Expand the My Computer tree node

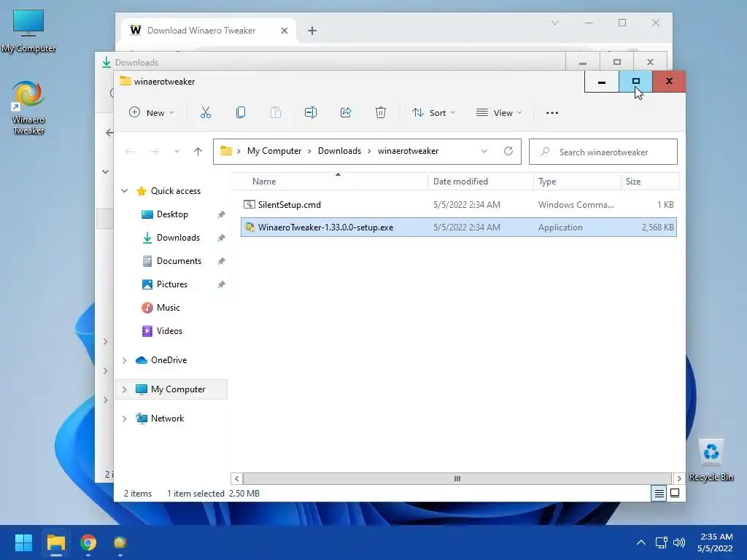(124, 389)
